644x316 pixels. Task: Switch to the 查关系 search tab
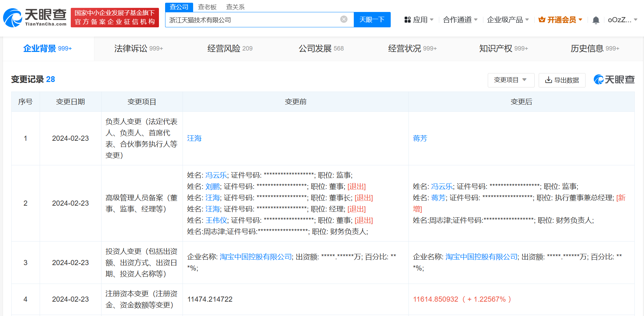click(x=235, y=7)
